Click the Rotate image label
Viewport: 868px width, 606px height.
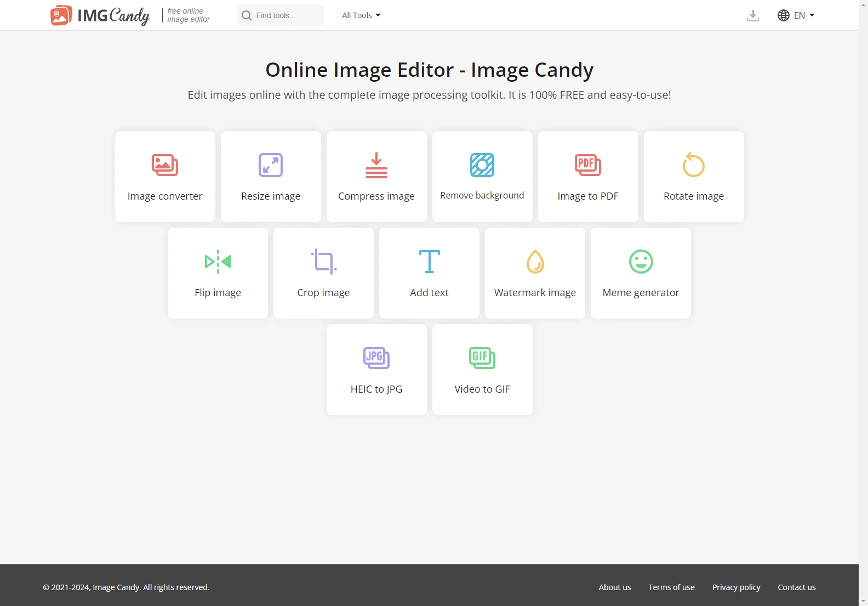tap(694, 196)
